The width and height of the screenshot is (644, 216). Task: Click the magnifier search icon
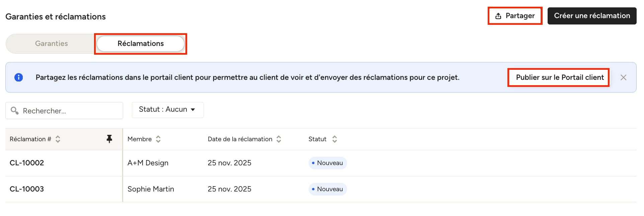click(x=15, y=111)
